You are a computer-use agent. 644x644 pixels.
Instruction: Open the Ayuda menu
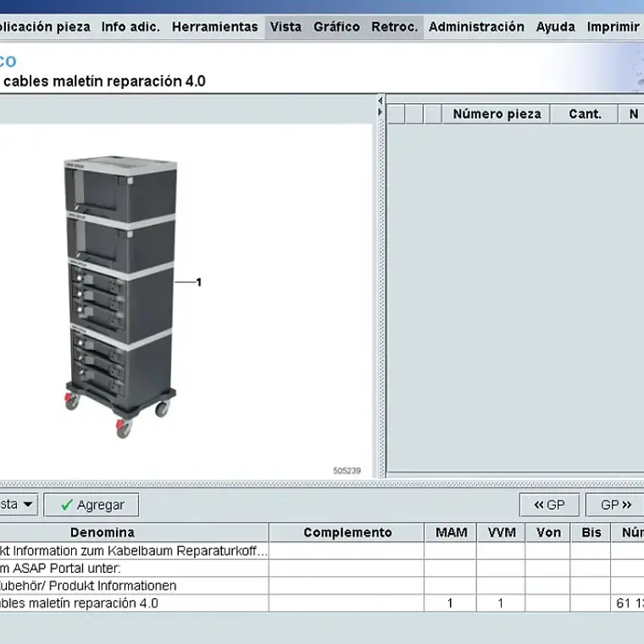click(x=555, y=27)
